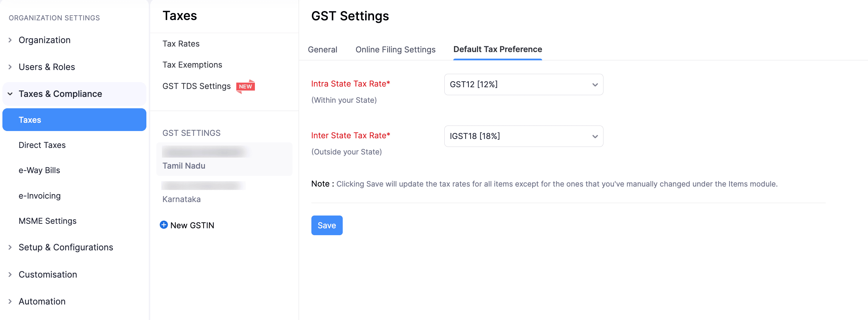The height and width of the screenshot is (320, 868).
Task: Select the Default Tax Preference tab
Action: pyautogui.click(x=497, y=50)
